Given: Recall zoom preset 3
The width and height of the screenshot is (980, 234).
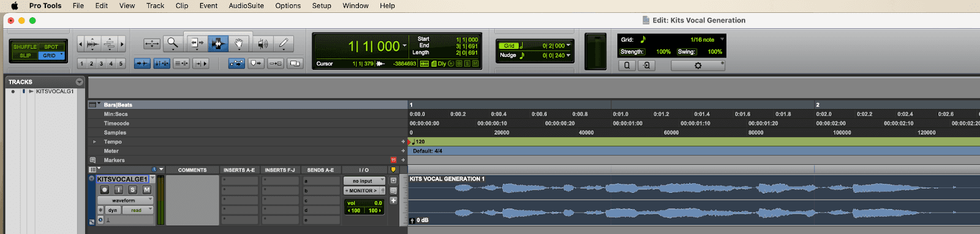Looking at the screenshot, I should tap(101, 63).
